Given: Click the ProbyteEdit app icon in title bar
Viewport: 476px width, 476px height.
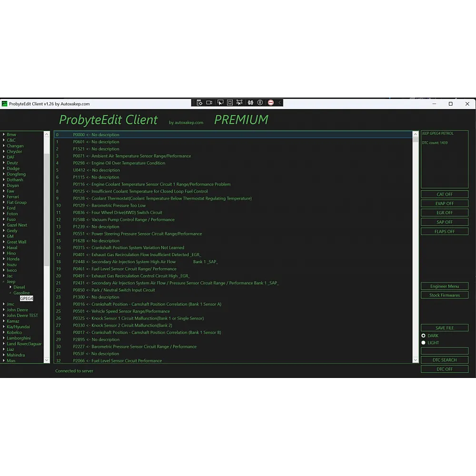Looking at the screenshot, I should [x=4, y=104].
